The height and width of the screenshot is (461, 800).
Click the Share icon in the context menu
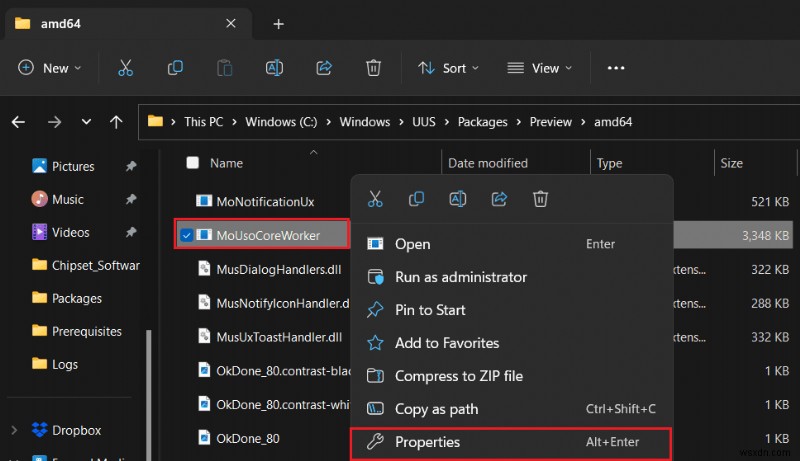pyautogui.click(x=499, y=199)
